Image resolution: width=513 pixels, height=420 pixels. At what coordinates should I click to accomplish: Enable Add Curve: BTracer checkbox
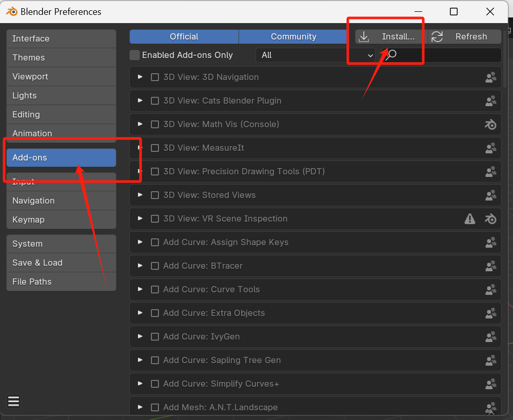tap(155, 266)
